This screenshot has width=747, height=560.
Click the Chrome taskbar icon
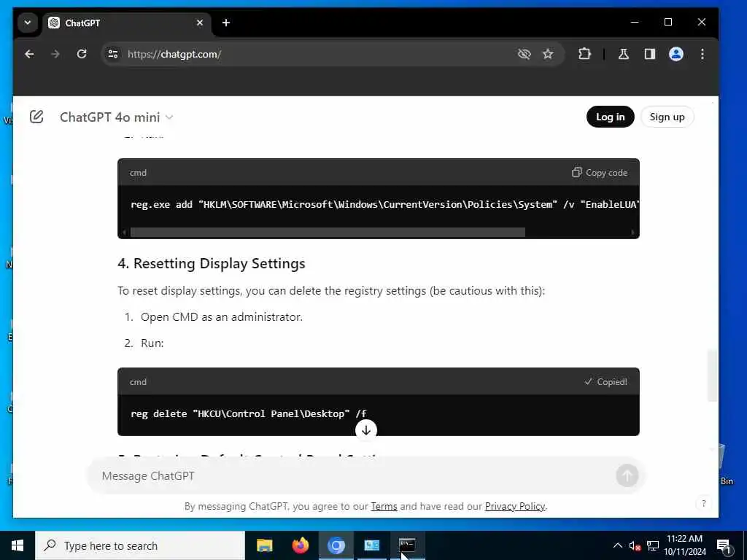click(336, 545)
